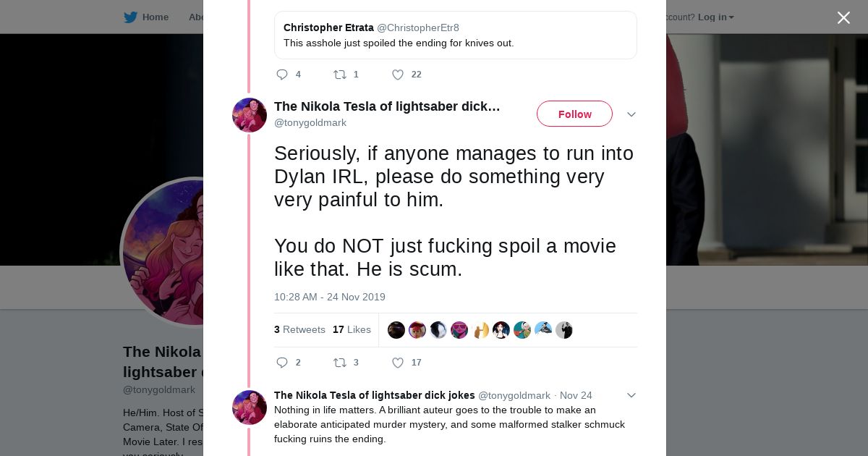868x456 pixels.
Task: Open the Log in dropdown
Action: point(715,17)
